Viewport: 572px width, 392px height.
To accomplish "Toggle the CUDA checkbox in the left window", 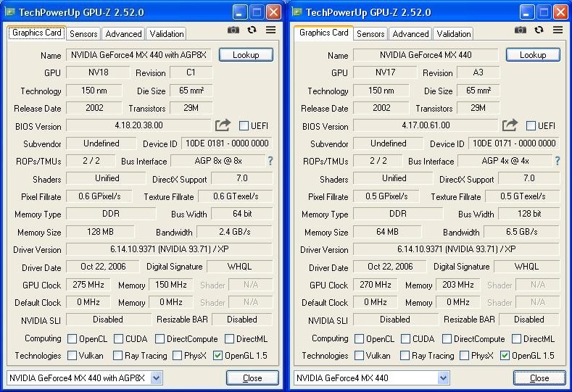I will click(x=119, y=339).
